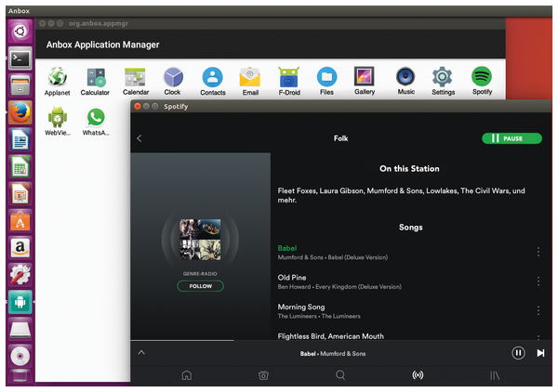The height and width of the screenshot is (392, 558).
Task: Pause the Folk station with the green button
Action: 511,138
